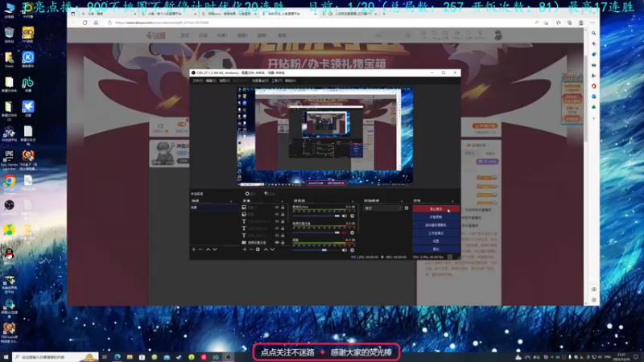Open Windows Start menu
Viewport: 644px width, 362px height.
point(6,357)
